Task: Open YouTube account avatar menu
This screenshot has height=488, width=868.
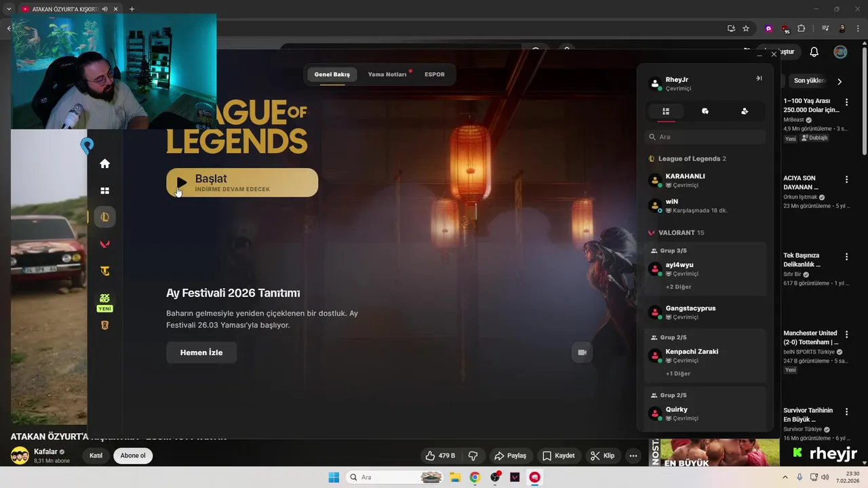Action: pyautogui.click(x=840, y=52)
